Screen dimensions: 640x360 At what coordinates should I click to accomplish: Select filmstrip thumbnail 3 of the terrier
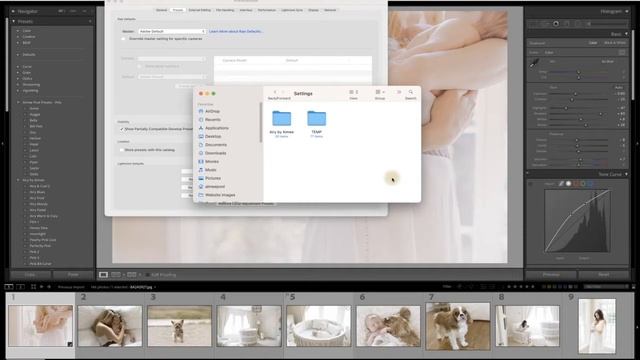pos(179,326)
